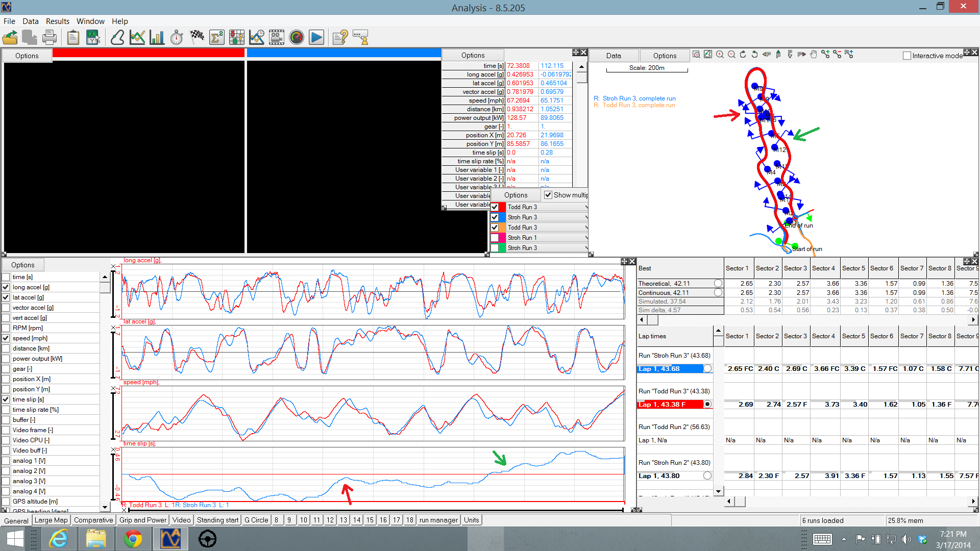Click the checkered flag icon
Viewport: 980px width, 551px height.
click(x=197, y=37)
